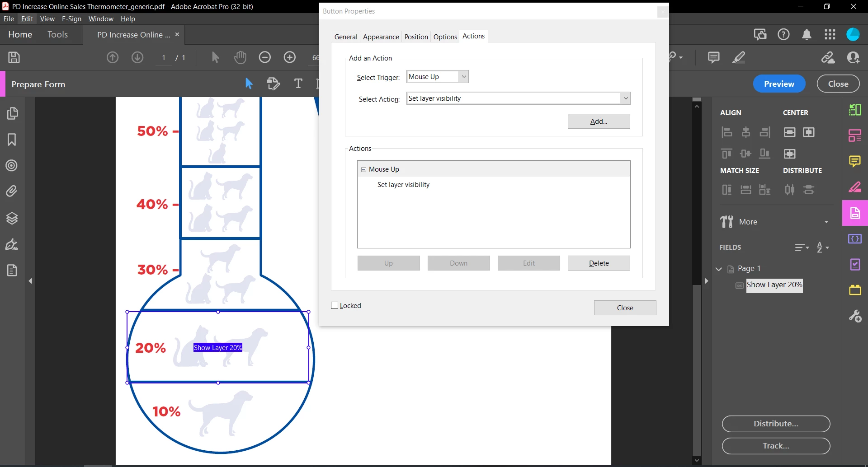Go to previous page arrow icon
The image size is (868, 467).
[113, 57]
